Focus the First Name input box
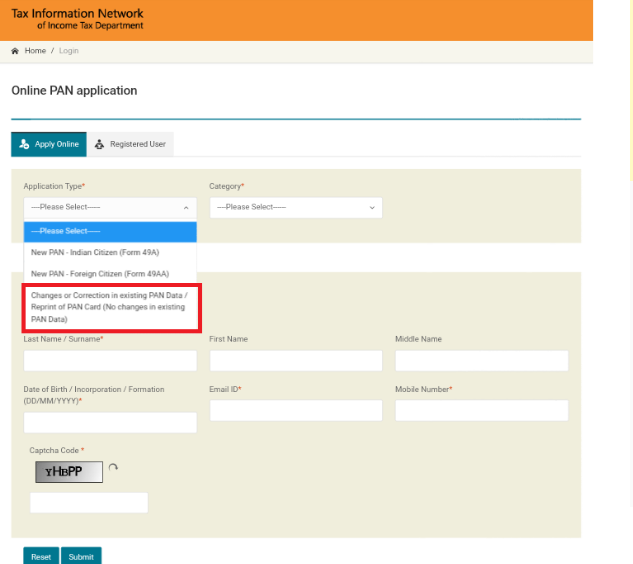Screen dimensions: 633x564 (295, 360)
